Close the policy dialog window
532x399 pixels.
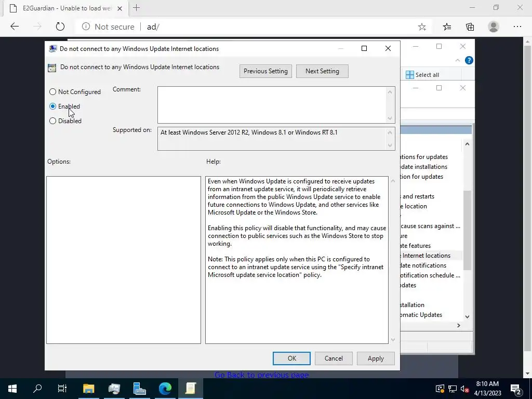[x=388, y=48]
